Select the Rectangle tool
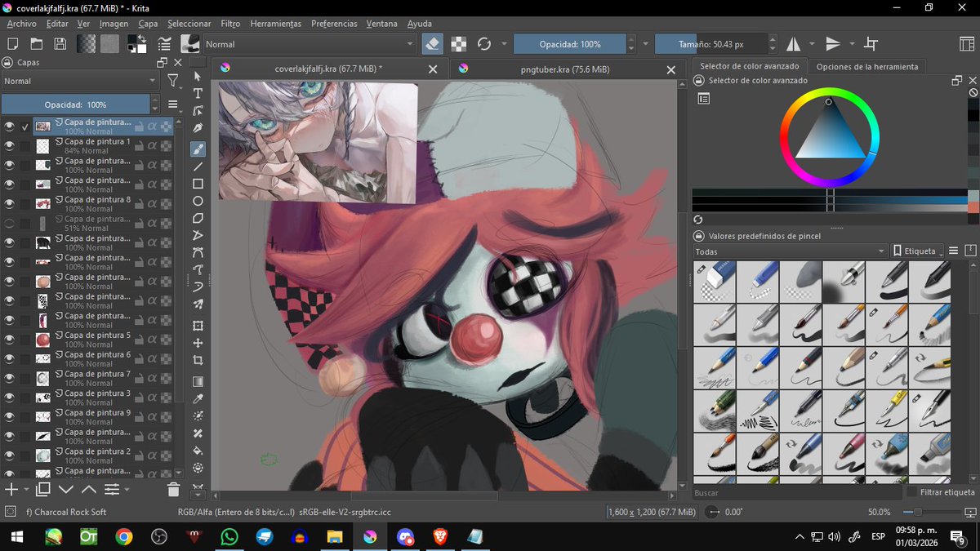Screen dimensions: 980x551 click(x=198, y=184)
